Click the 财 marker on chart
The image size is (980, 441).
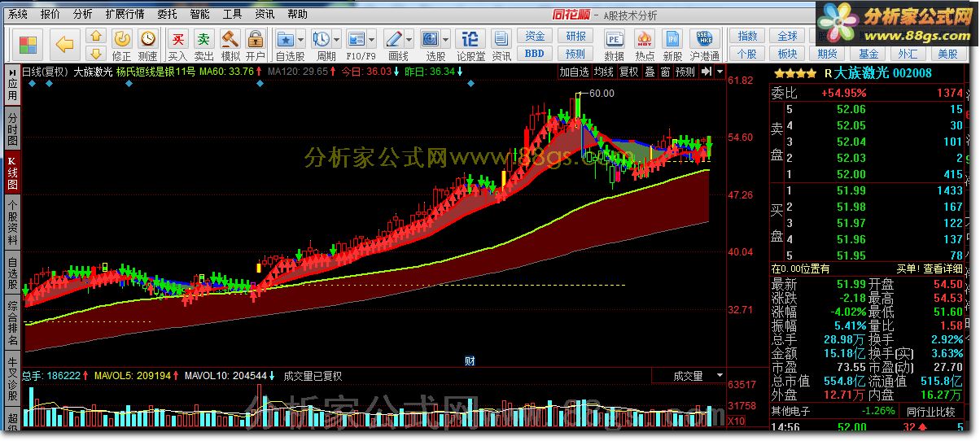470,360
